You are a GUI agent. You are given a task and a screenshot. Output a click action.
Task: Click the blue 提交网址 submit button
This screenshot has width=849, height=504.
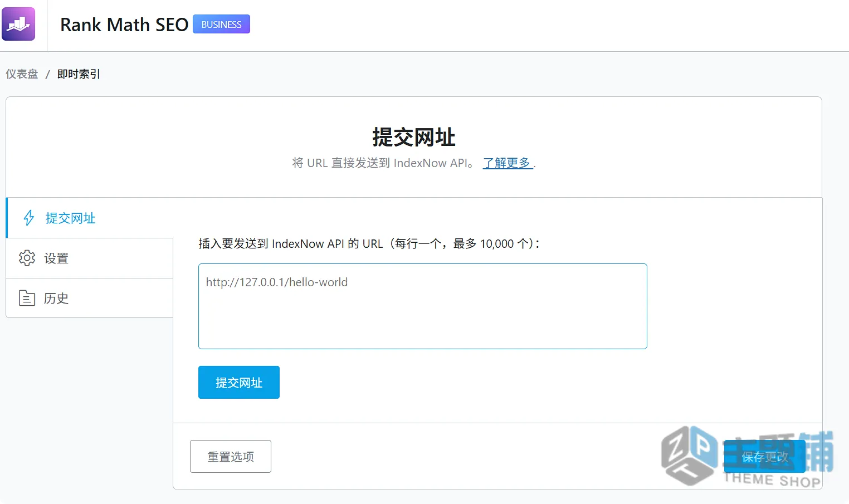point(239,382)
